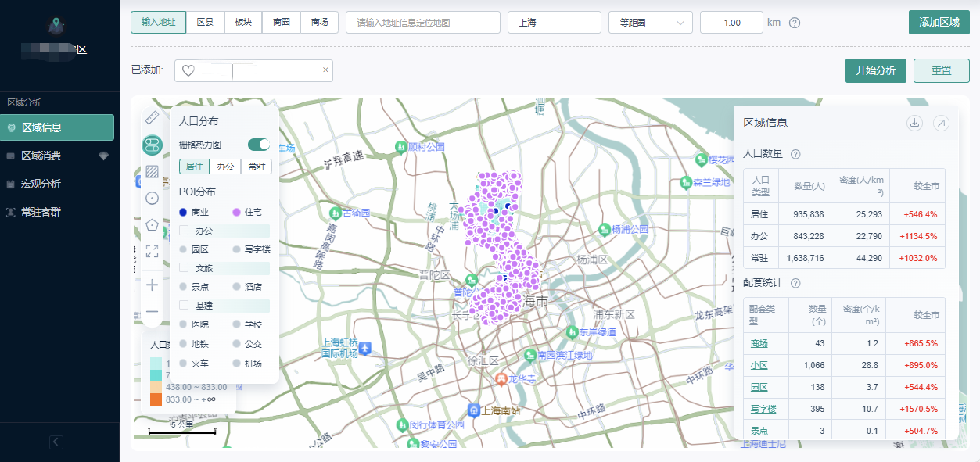
Task: Open 区域消费 in the sidebar
Action: click(x=41, y=156)
